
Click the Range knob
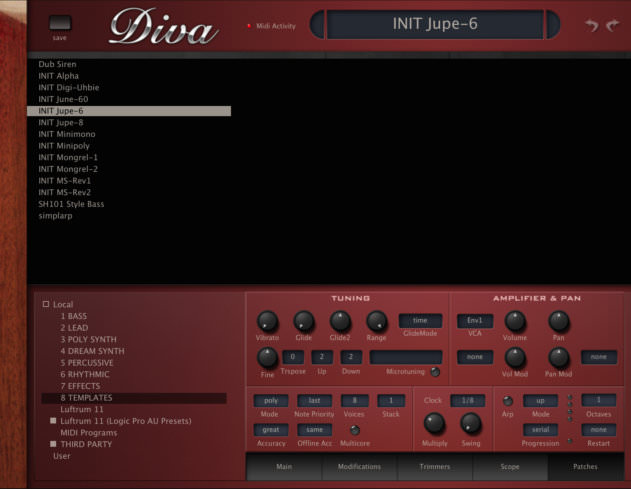(377, 321)
